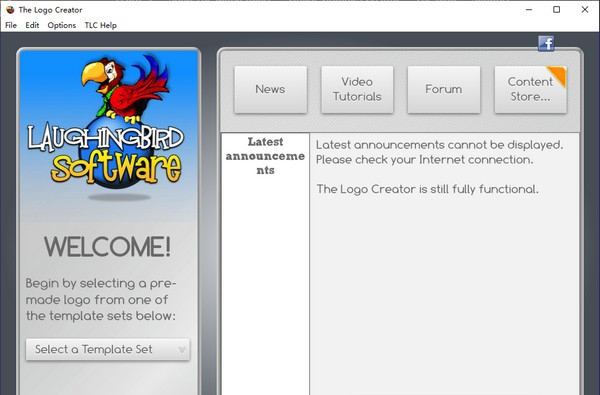Close The Logo Creator window

point(585,10)
